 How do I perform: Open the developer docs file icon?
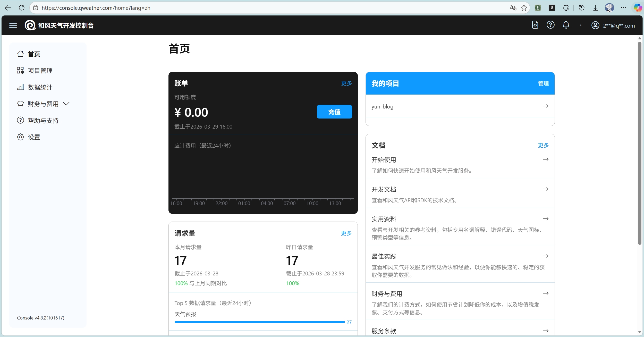535,25
